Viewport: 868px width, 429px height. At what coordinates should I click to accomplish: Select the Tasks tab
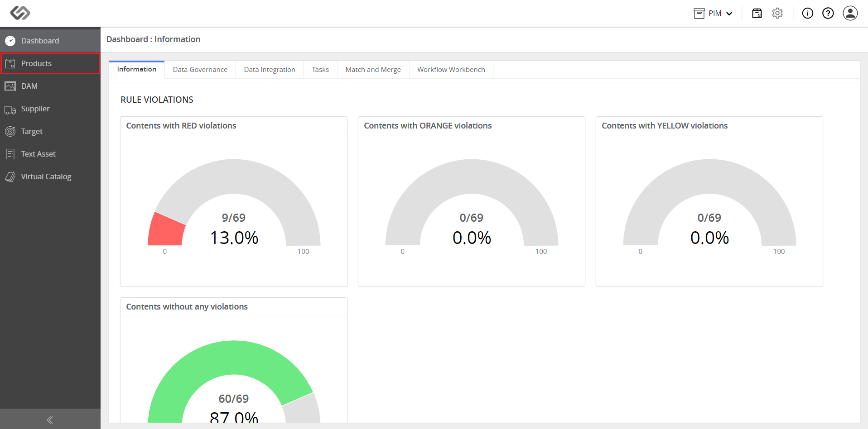(x=320, y=70)
